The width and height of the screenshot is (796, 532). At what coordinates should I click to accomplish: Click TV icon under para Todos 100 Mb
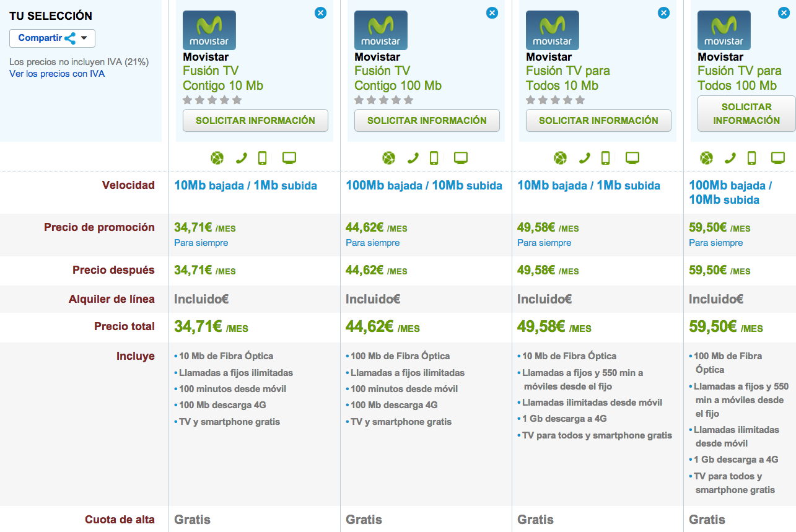[x=778, y=158]
